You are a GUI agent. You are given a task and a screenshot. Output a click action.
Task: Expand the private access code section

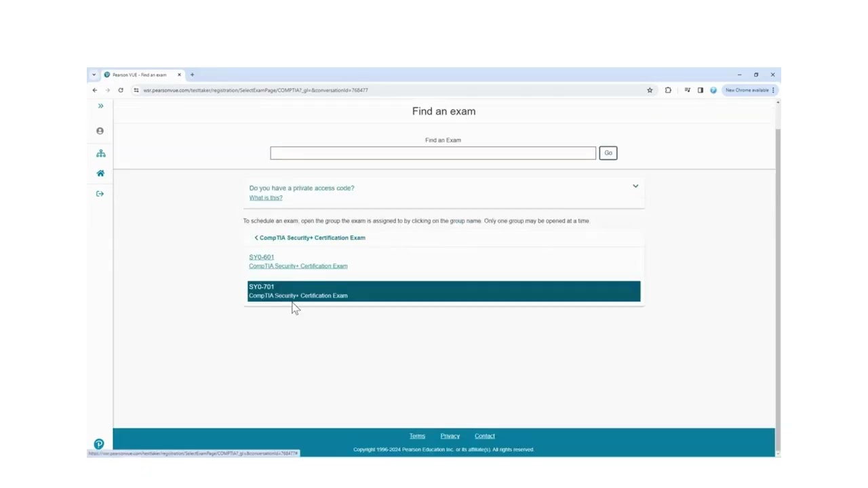click(x=635, y=186)
